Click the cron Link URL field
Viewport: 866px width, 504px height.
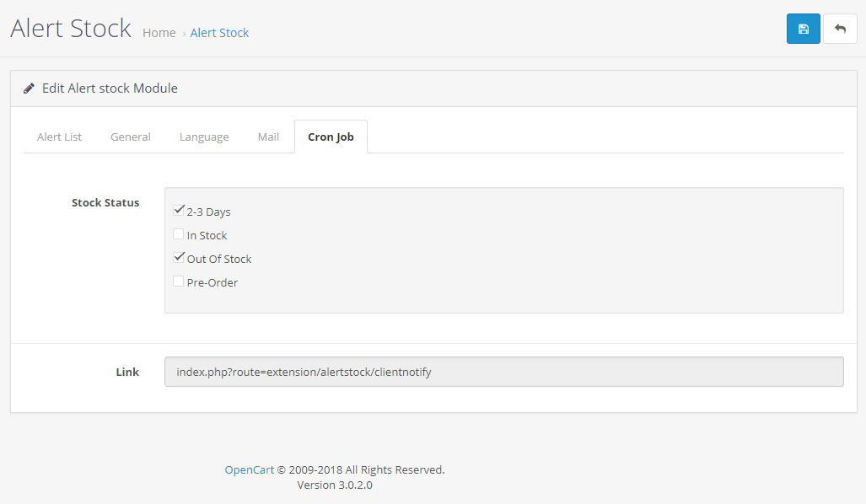(x=503, y=372)
